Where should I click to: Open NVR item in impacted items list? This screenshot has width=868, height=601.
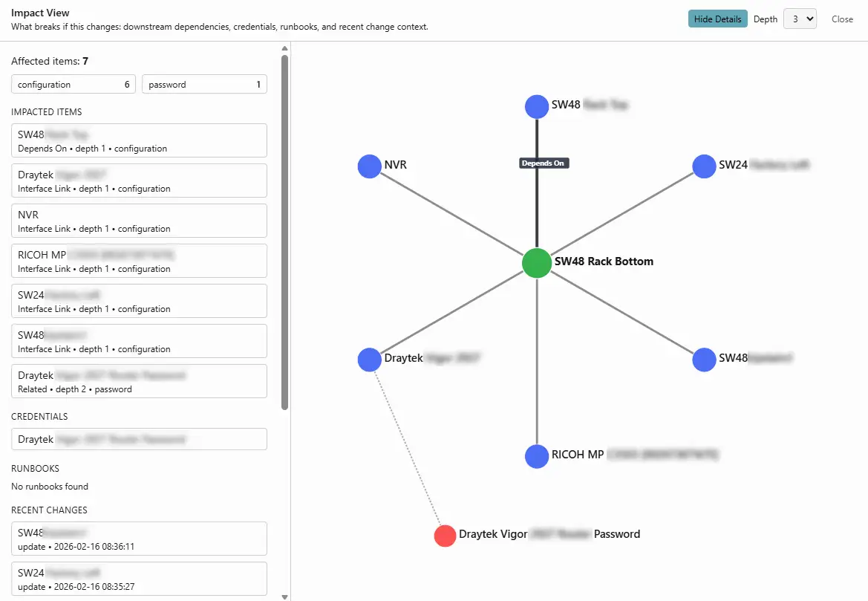(x=139, y=221)
